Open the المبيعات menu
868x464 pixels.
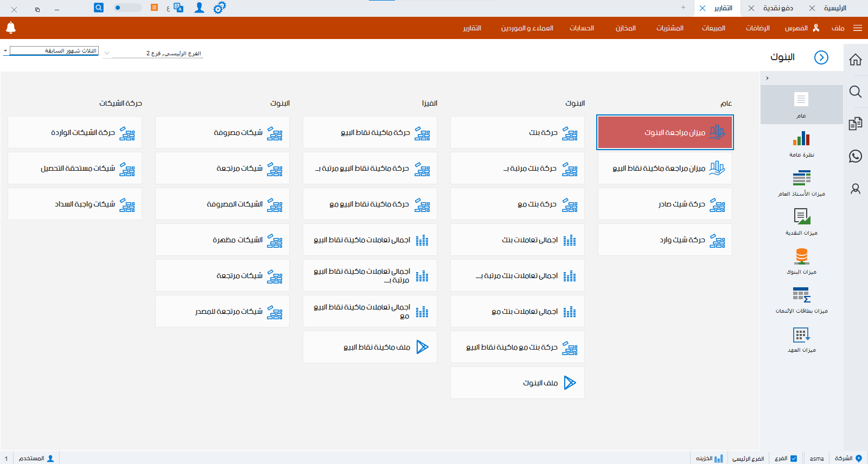pos(713,28)
